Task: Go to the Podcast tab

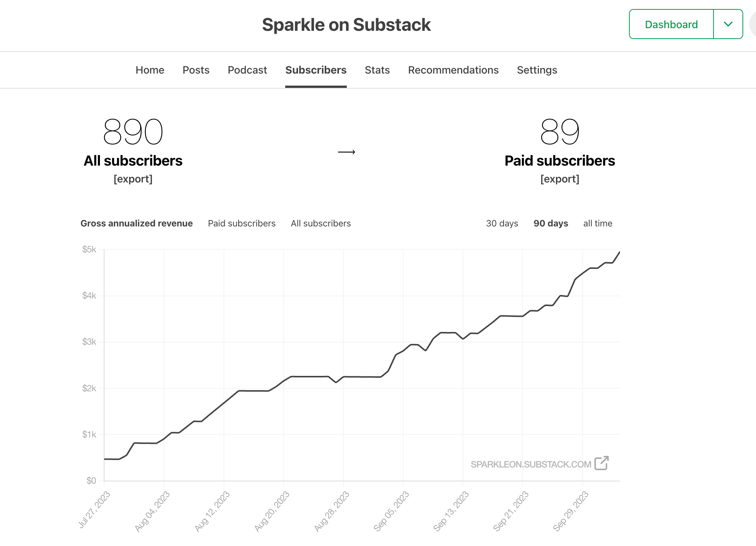Action: (247, 70)
